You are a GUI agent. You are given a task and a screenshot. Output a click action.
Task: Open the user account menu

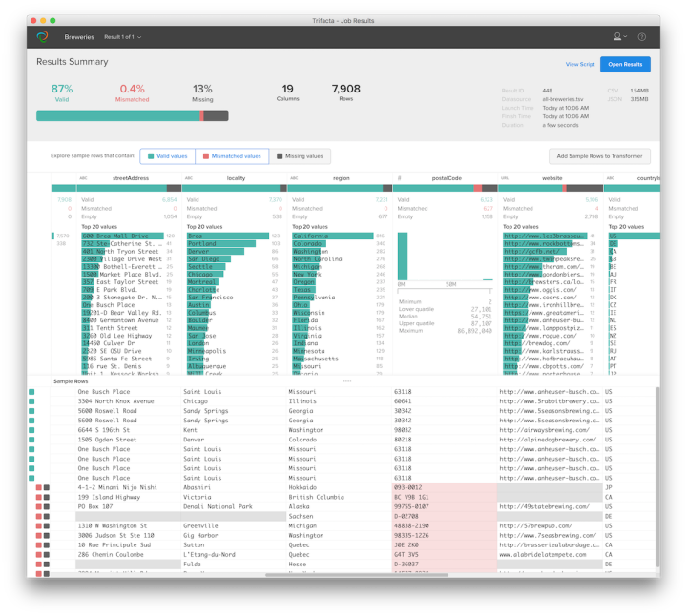pos(619,37)
